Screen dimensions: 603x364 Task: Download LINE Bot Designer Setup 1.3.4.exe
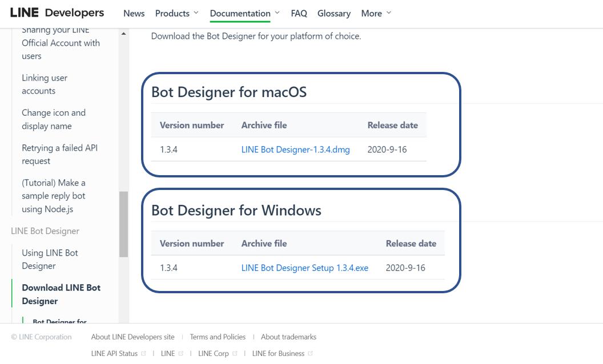click(x=304, y=268)
